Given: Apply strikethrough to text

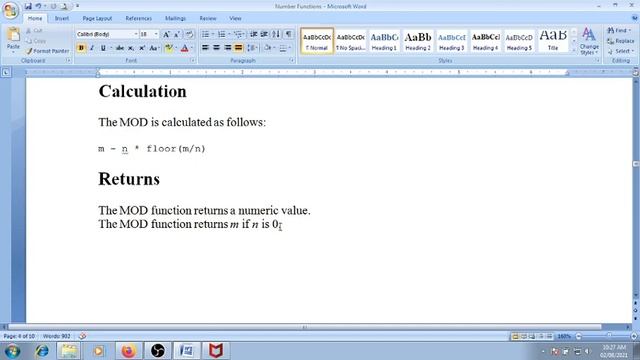Looking at the screenshot, I should [x=120, y=48].
